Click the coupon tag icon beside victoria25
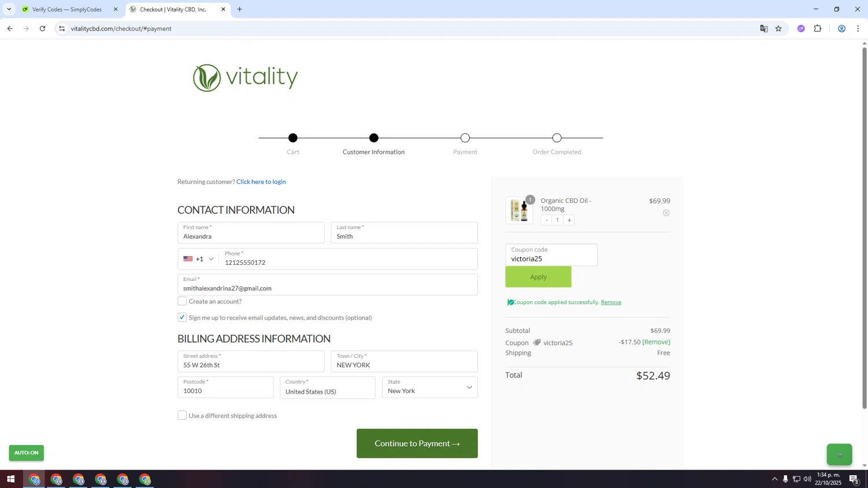This screenshot has width=868, height=488. pos(537,342)
